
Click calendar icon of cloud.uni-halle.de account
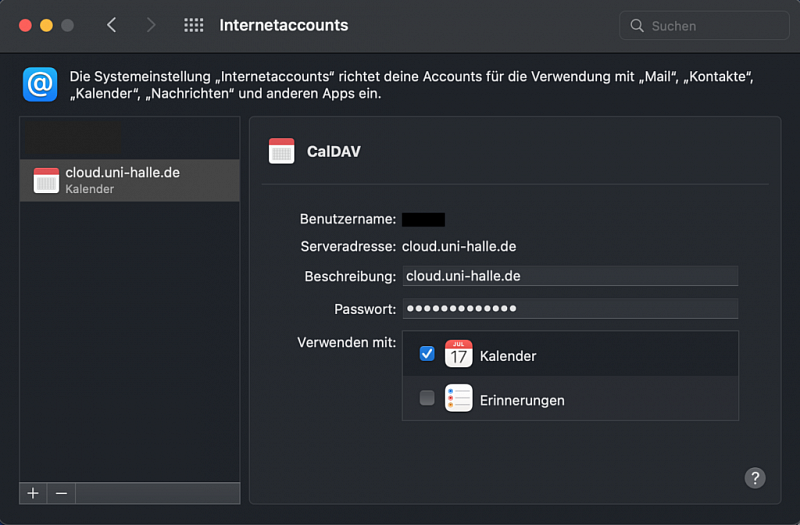46,180
